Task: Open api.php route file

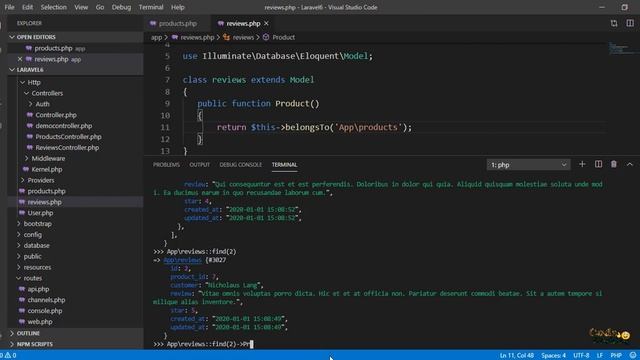Action: tap(38, 289)
